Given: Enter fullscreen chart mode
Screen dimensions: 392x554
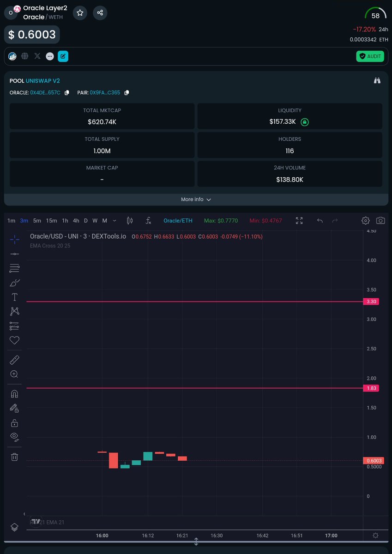Looking at the screenshot, I should pos(299,221).
